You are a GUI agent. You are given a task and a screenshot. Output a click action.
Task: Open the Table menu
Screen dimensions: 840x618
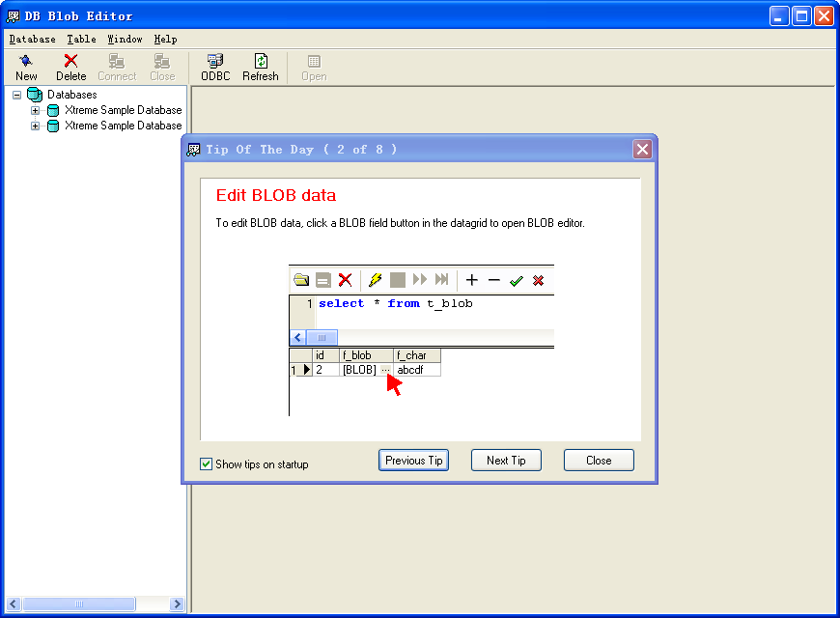pos(81,40)
